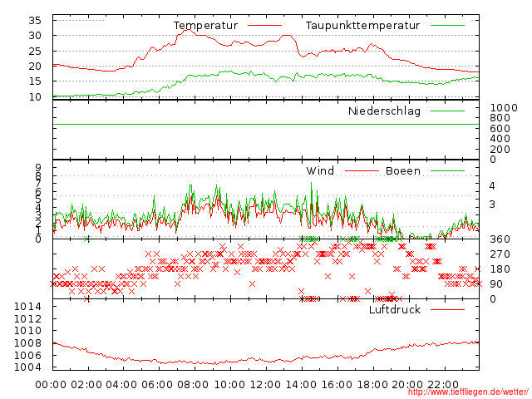Click the 06:00 time axis label
The height and width of the screenshot is (399, 532).
pos(157,385)
